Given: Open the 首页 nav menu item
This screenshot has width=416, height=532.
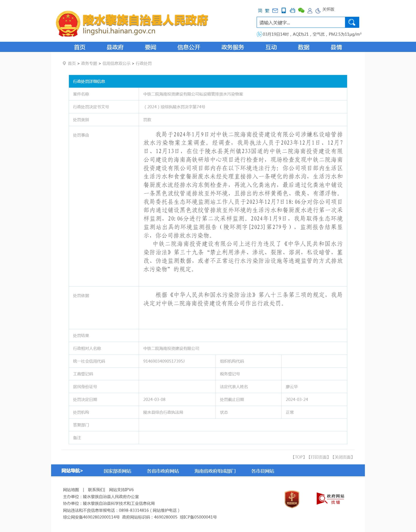Looking at the screenshot, I should [80, 47].
